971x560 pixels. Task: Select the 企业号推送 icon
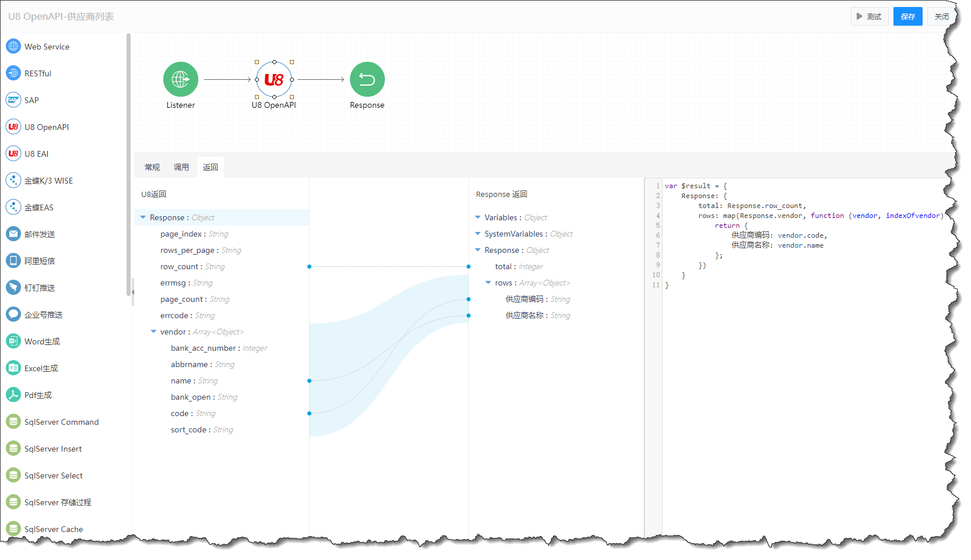tap(13, 314)
